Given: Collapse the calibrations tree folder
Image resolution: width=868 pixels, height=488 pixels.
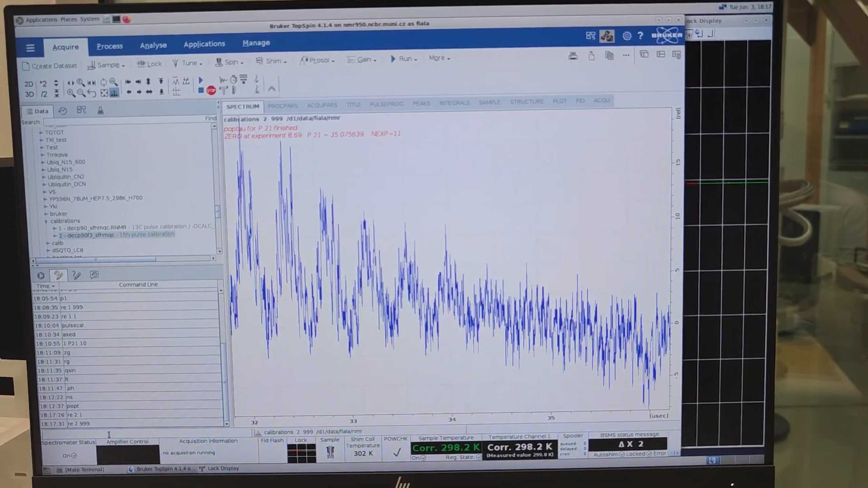Looking at the screenshot, I should click(46, 221).
